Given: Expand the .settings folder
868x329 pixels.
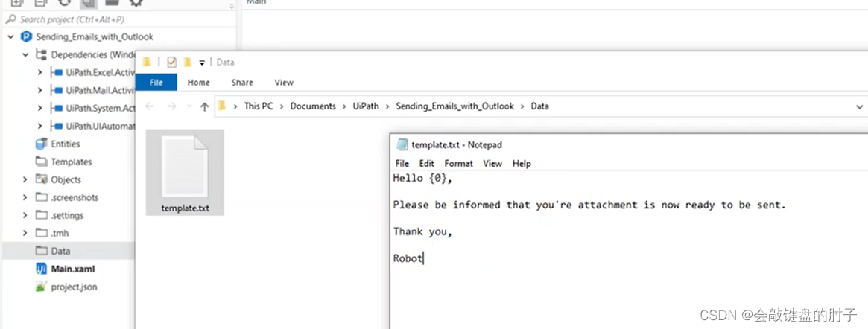Looking at the screenshot, I should point(25,215).
